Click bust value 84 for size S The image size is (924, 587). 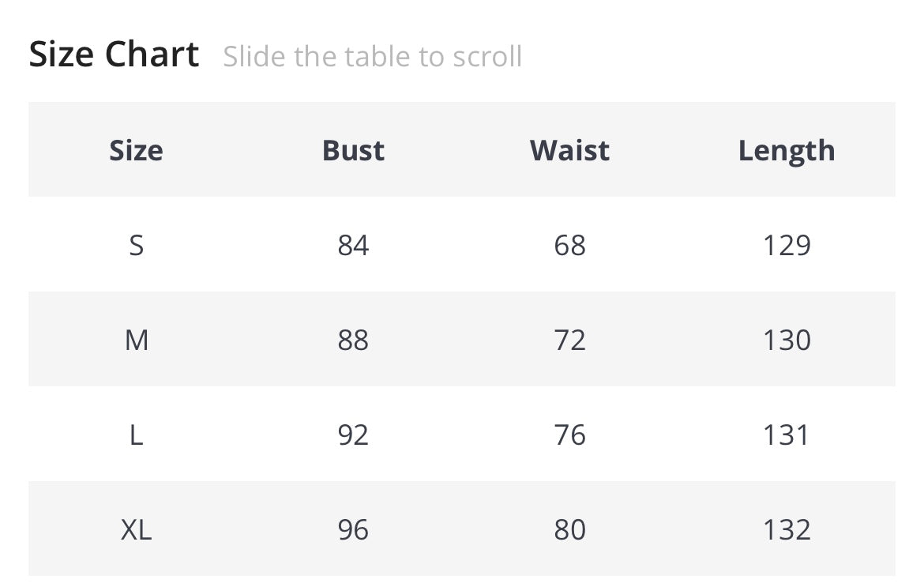(353, 246)
